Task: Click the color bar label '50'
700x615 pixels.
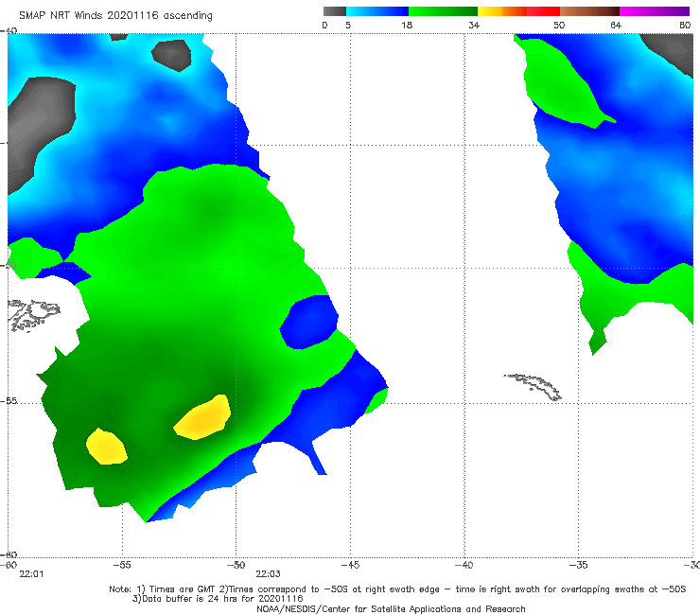Action: 559,25
